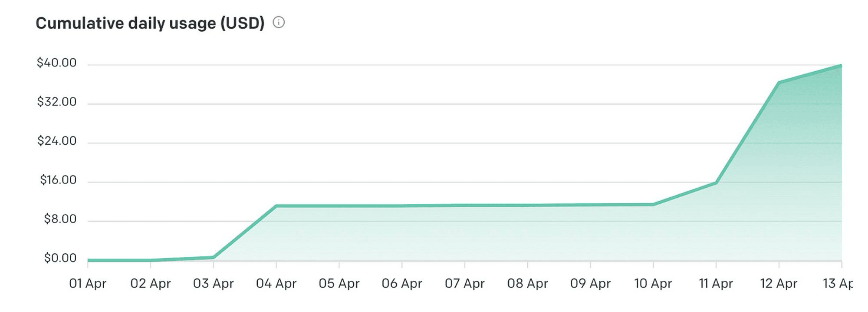This screenshot has width=868, height=312.
Task: Click the $0.00 y-axis label
Action: (60, 258)
